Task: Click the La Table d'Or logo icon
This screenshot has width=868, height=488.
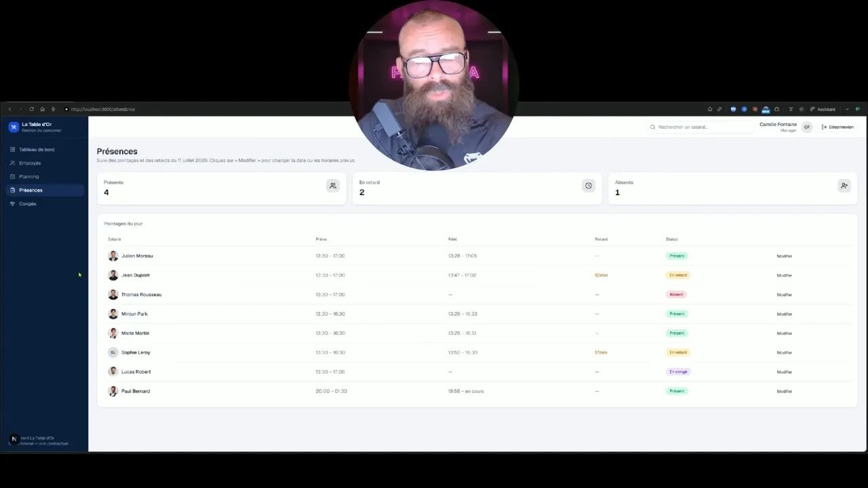Action: (x=14, y=127)
